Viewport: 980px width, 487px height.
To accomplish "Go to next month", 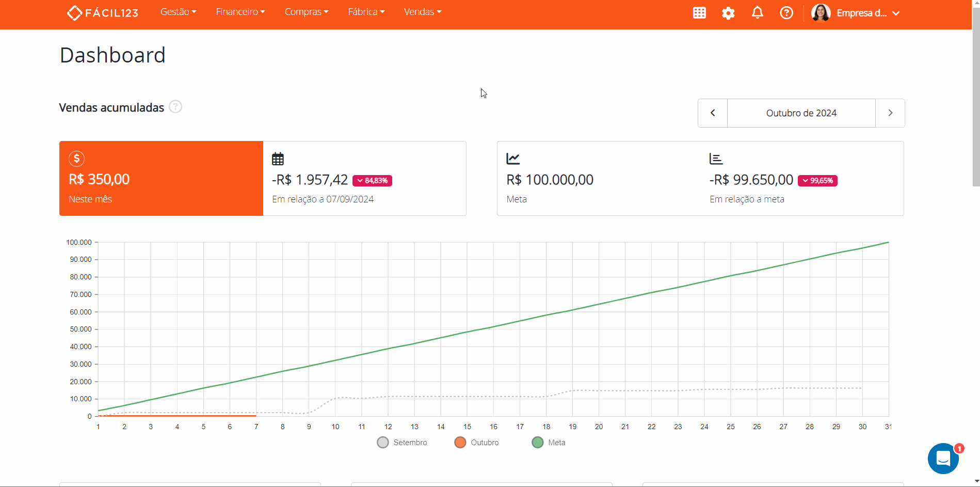I will 890,113.
